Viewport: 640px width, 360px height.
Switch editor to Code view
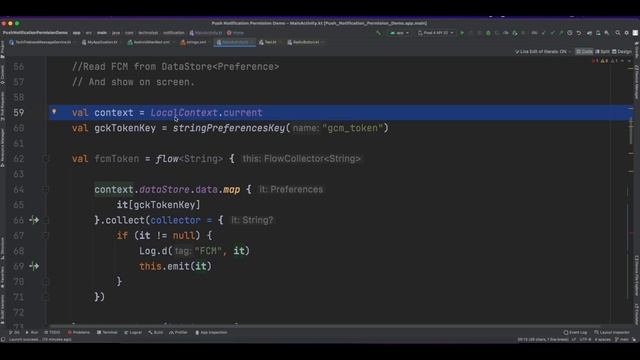[584, 51]
